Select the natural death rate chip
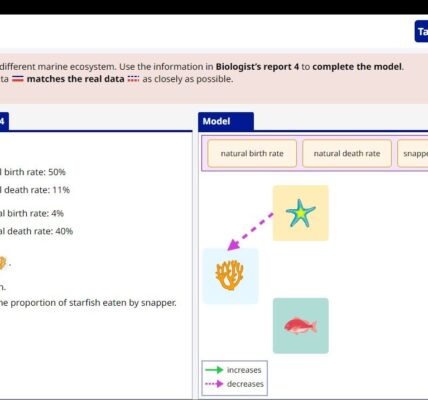 point(347,153)
